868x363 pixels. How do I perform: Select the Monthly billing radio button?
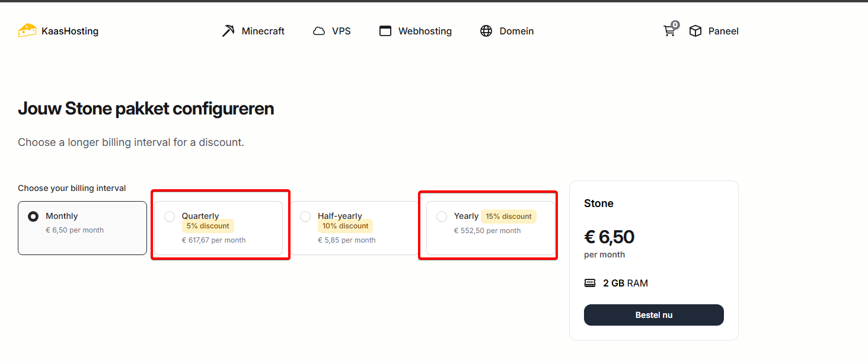(x=34, y=216)
